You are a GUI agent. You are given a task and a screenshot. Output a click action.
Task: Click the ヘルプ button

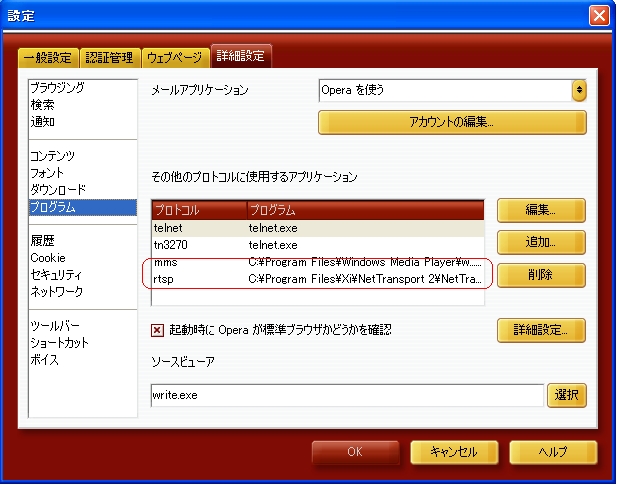coord(553,452)
